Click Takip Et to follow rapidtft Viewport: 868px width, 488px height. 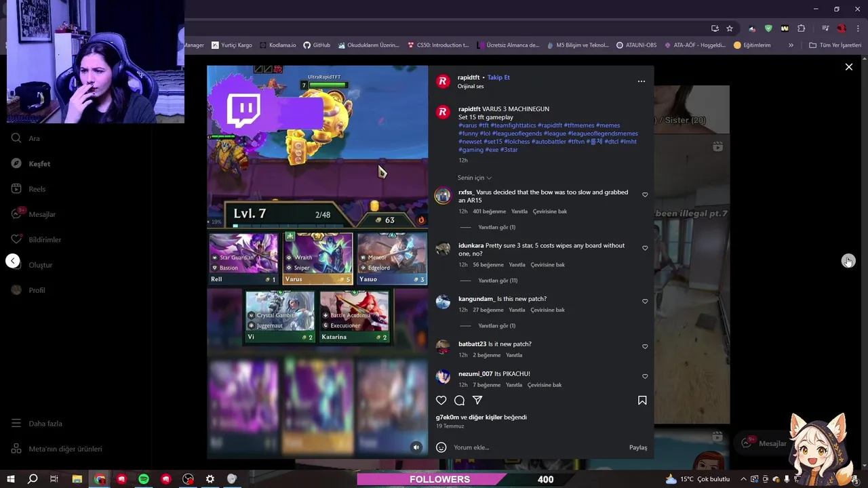tap(498, 77)
